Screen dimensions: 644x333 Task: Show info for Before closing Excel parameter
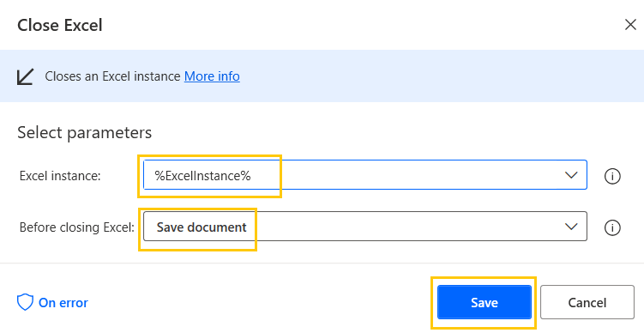(612, 227)
